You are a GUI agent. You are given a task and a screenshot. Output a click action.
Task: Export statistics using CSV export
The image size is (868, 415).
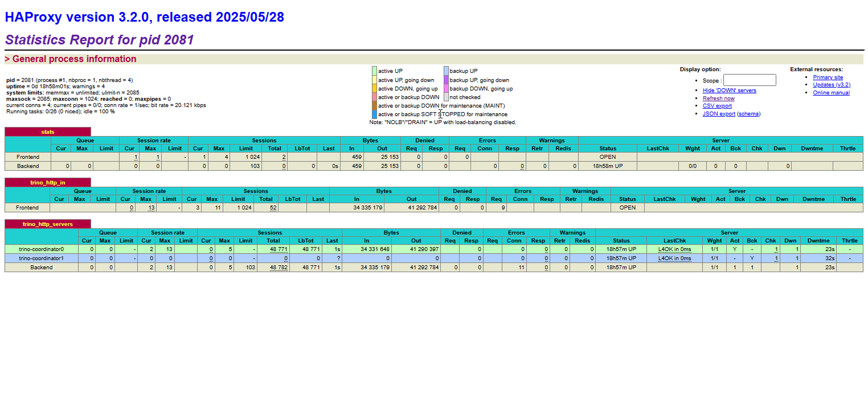(717, 105)
